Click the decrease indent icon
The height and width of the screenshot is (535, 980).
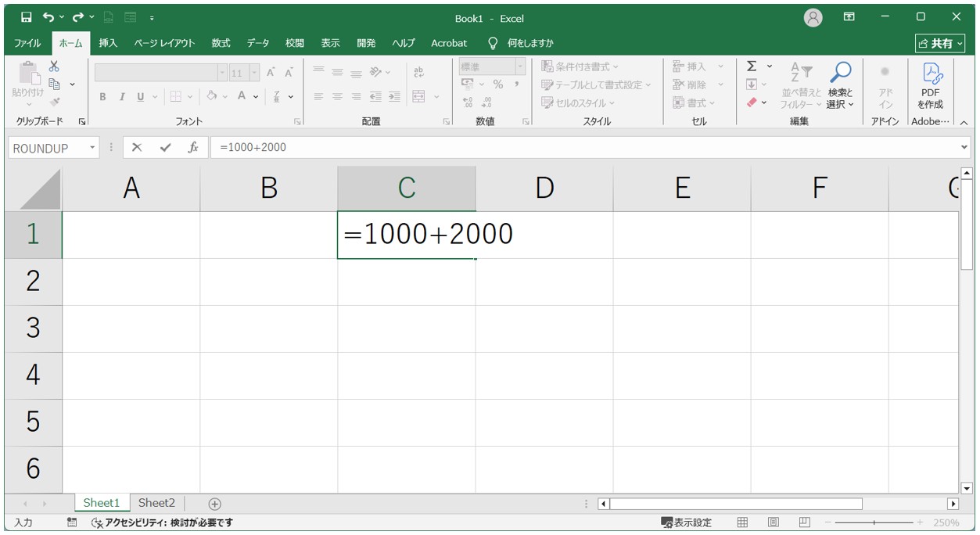click(x=376, y=96)
